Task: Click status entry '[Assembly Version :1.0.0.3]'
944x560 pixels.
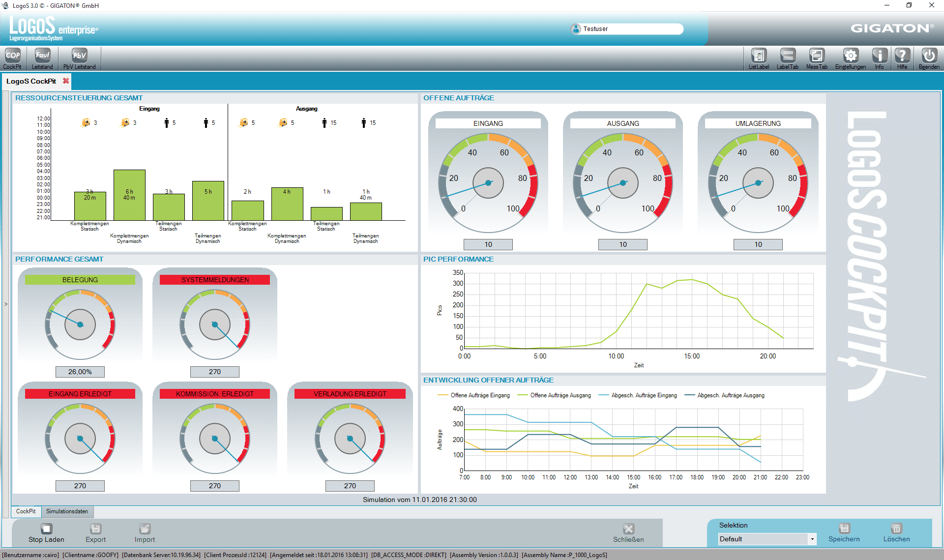Action: click(x=484, y=555)
